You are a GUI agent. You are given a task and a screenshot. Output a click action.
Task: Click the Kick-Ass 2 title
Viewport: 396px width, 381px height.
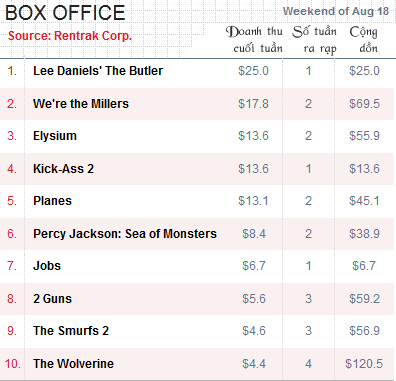pyautogui.click(x=63, y=169)
